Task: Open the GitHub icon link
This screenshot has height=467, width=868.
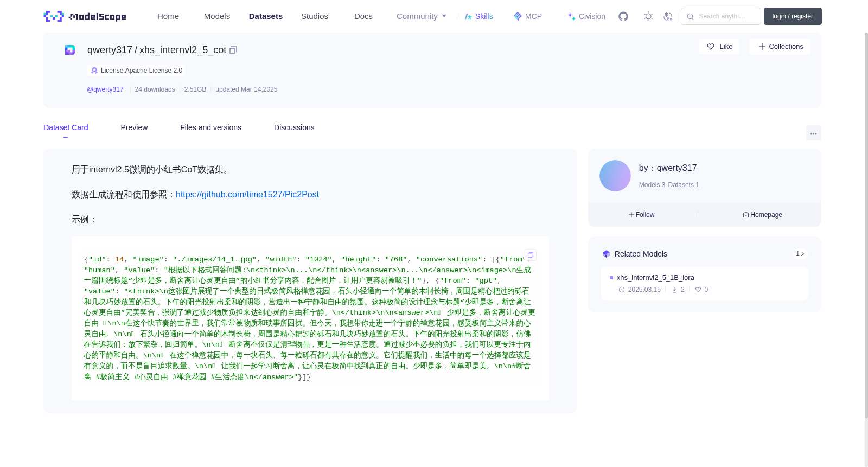Action: [x=623, y=16]
